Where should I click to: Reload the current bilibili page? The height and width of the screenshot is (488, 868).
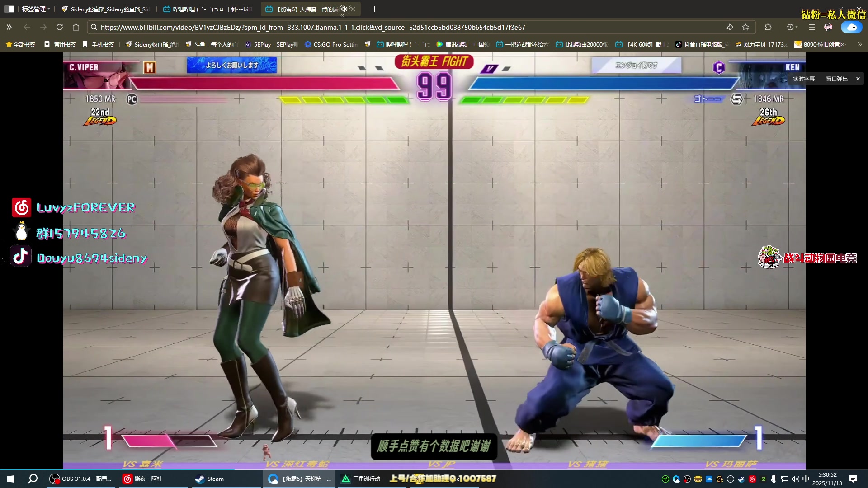click(59, 27)
